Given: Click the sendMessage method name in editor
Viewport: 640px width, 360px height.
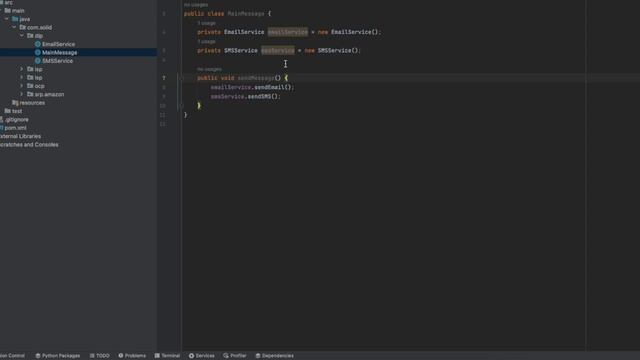Looking at the screenshot, I should (256, 78).
